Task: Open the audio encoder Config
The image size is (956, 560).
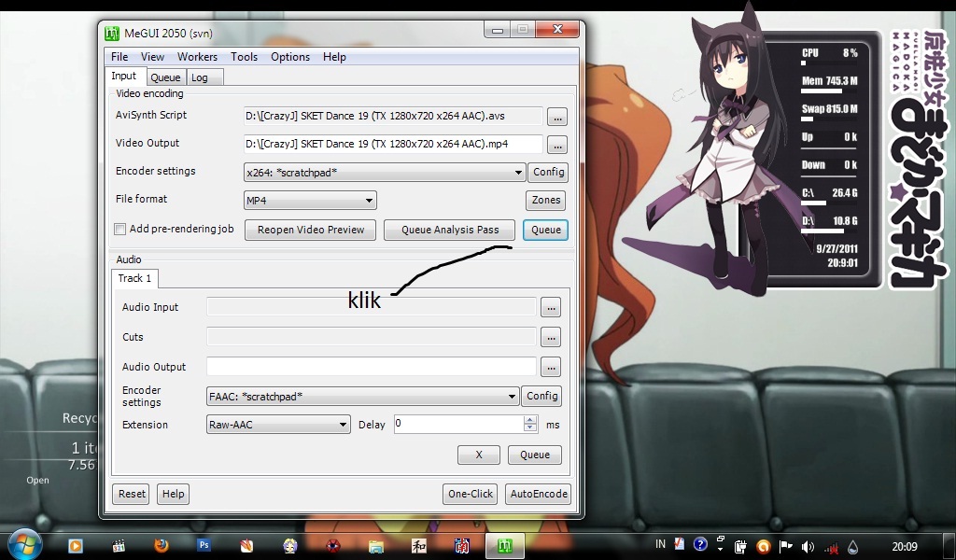Action: click(542, 396)
